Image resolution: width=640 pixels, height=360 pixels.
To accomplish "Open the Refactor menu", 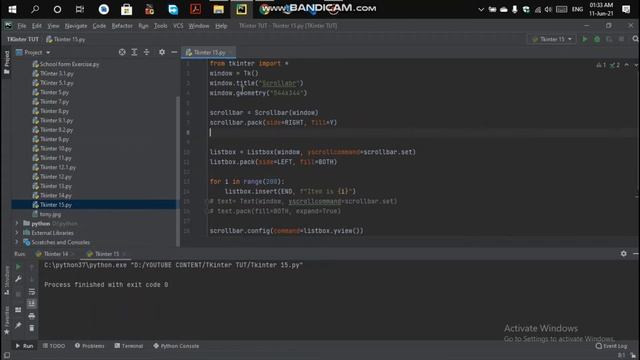I will 122,26.
